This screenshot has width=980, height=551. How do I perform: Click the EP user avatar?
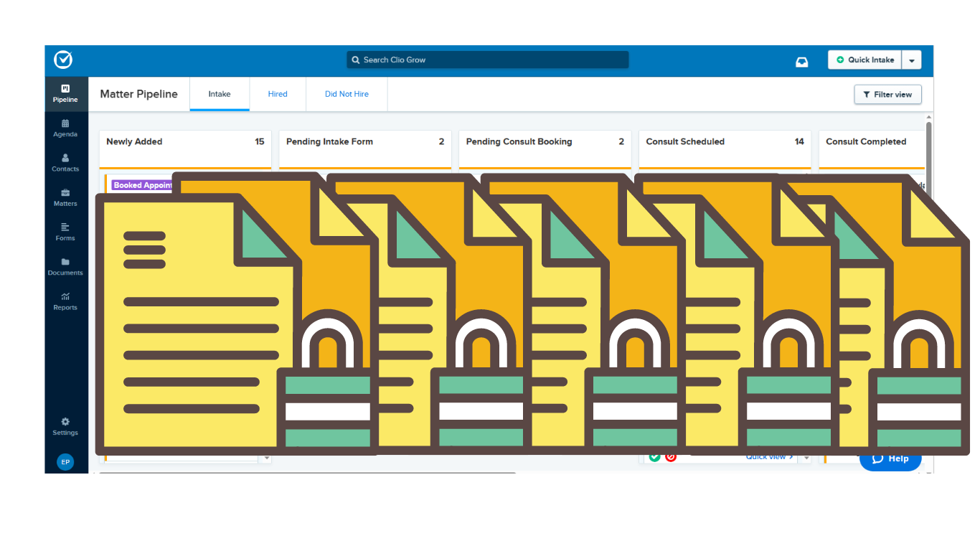[65, 462]
